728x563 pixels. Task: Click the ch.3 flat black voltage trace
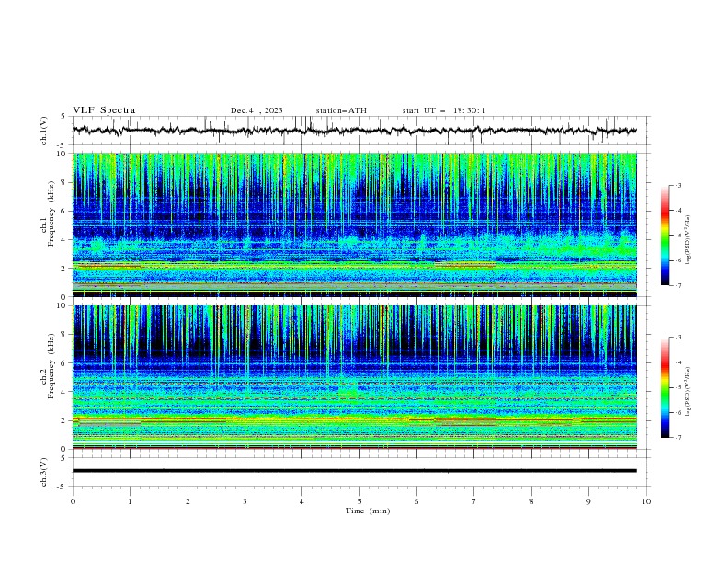(x=354, y=471)
